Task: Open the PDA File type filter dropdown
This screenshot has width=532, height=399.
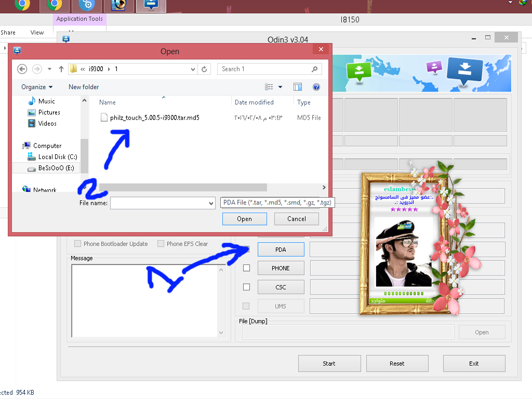Action: [x=277, y=203]
